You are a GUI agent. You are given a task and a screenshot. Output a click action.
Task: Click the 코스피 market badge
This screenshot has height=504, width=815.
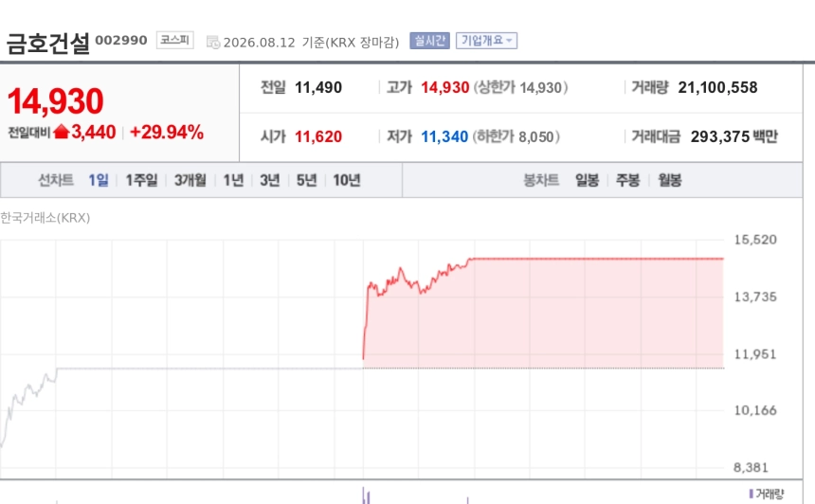175,40
